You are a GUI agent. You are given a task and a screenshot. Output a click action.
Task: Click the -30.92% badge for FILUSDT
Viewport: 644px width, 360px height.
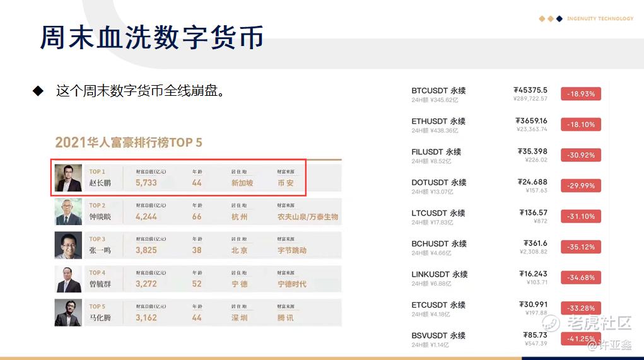point(581,155)
